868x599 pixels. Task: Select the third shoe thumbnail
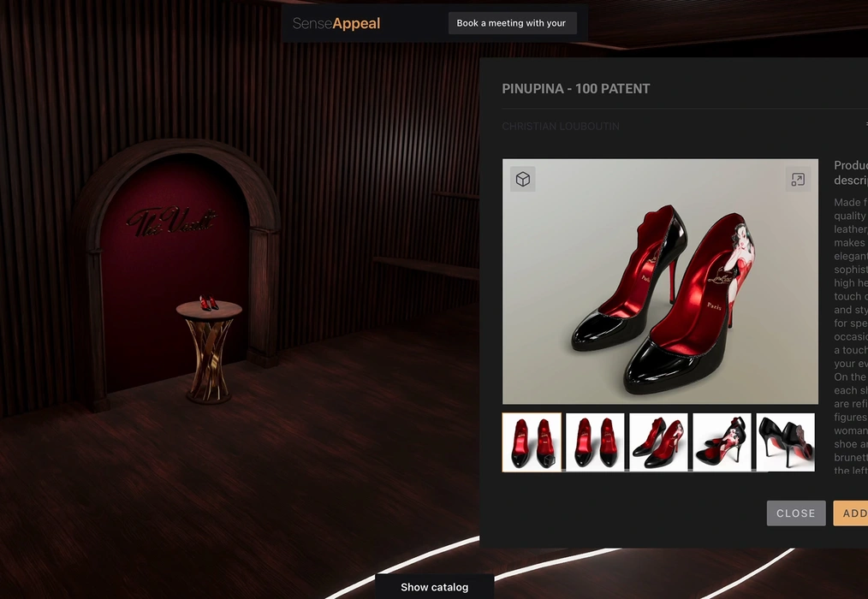pos(658,442)
